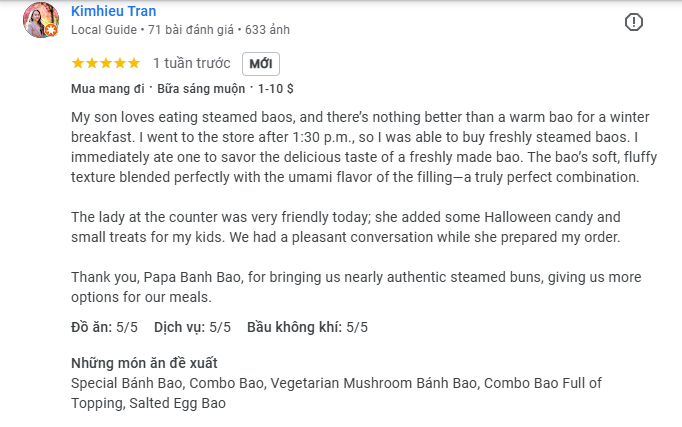Click the "1 tuần trước" timestamp

(191, 63)
